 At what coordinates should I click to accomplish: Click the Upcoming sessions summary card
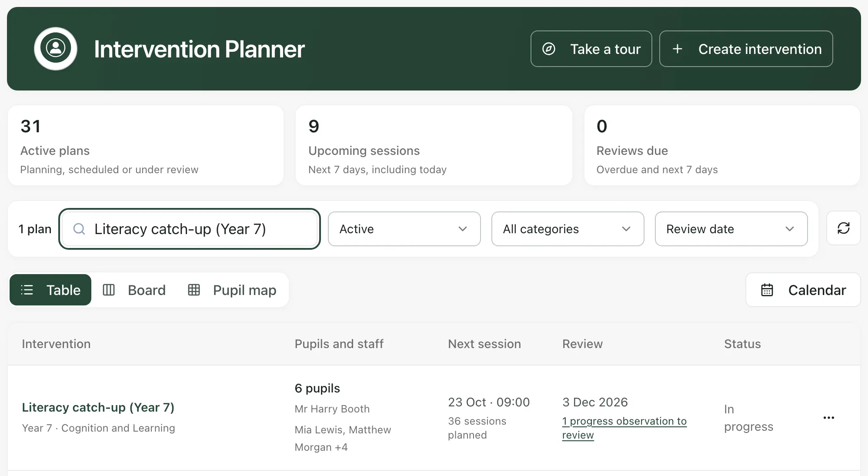tap(434, 145)
